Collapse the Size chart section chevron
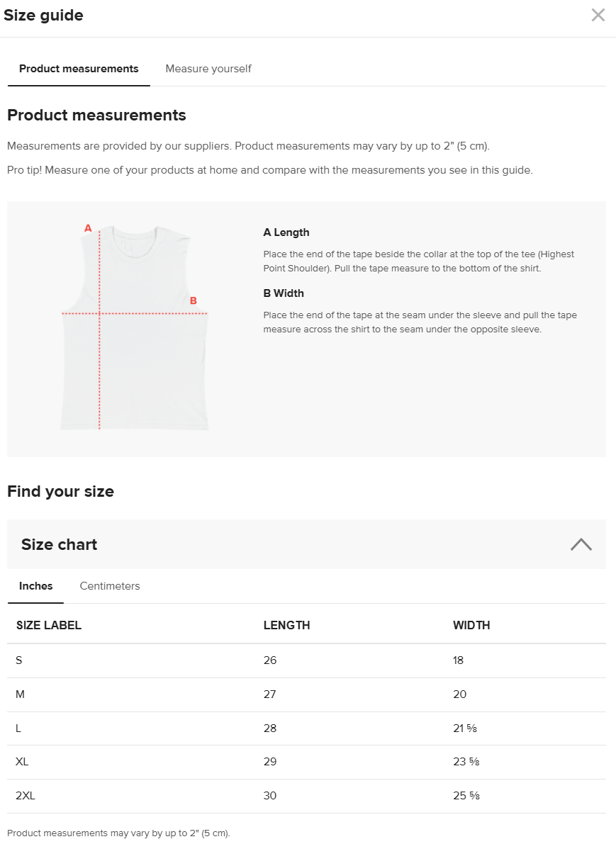Screen dimensions: 616x844 click(581, 544)
